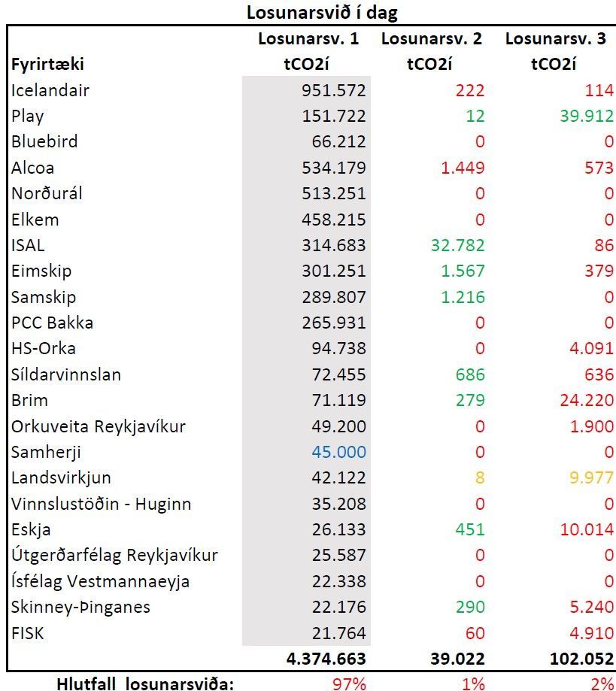Viewport: 616px width, 691px height.
Task: Select the 97% share cell
Action: point(349,683)
